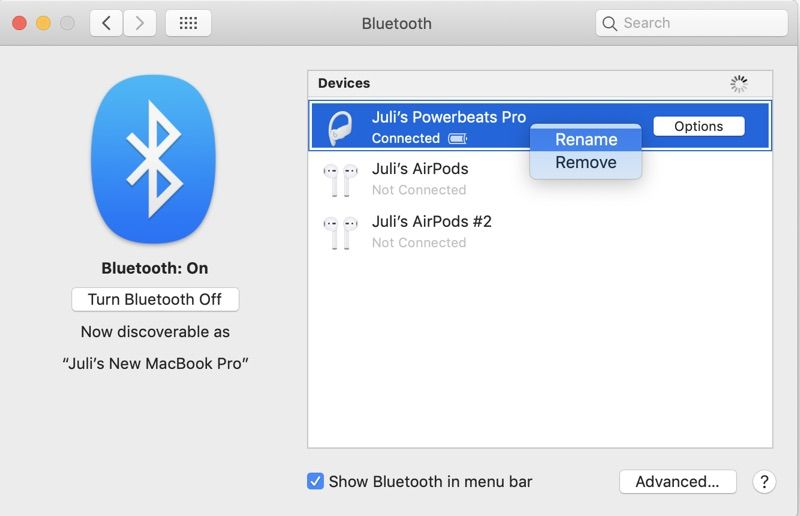Click the searching spinner in Devices header
Viewport: 800px width, 516px height.
(739, 84)
